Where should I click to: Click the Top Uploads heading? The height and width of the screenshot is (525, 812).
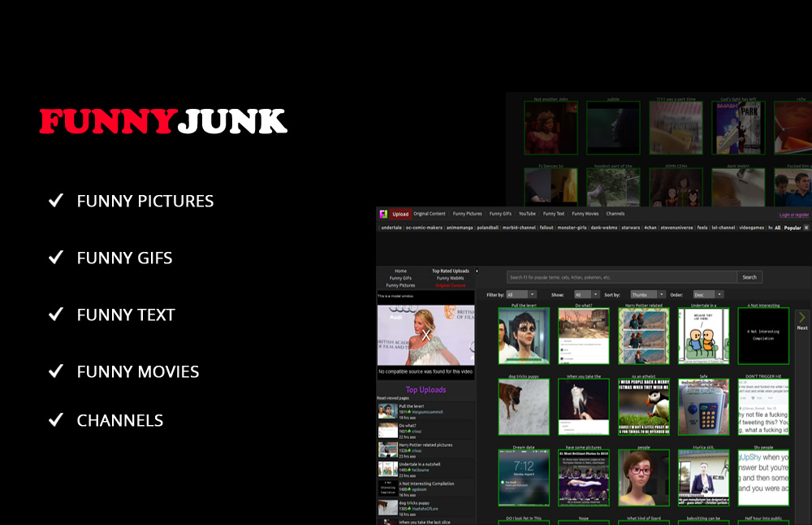[x=425, y=390]
